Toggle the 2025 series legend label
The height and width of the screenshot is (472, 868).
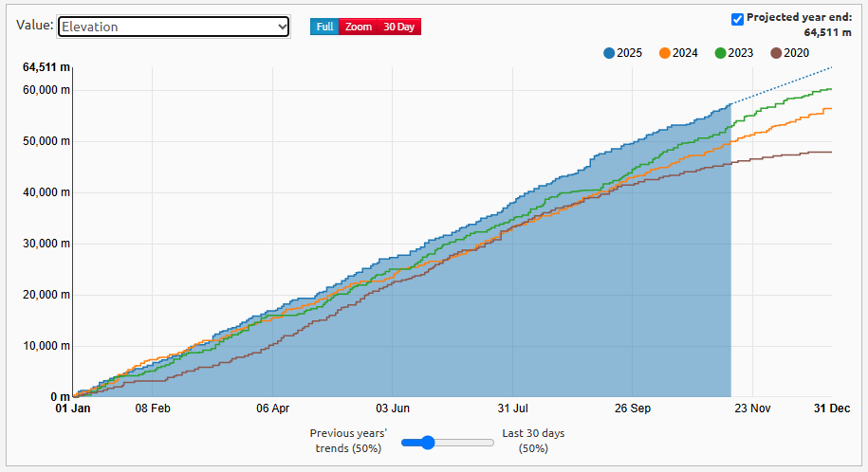[x=629, y=53]
